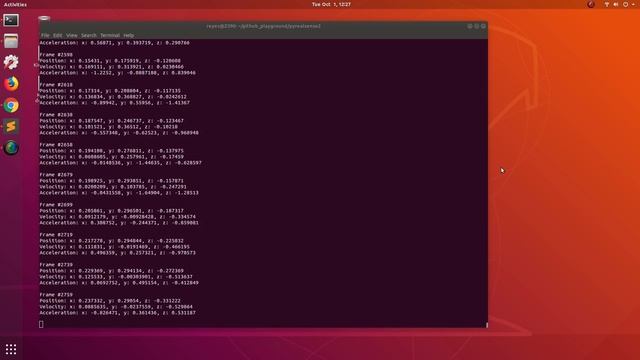Screen dimensions: 640x360
Task: Click the 'Frame #2719' line
Action: point(56,235)
